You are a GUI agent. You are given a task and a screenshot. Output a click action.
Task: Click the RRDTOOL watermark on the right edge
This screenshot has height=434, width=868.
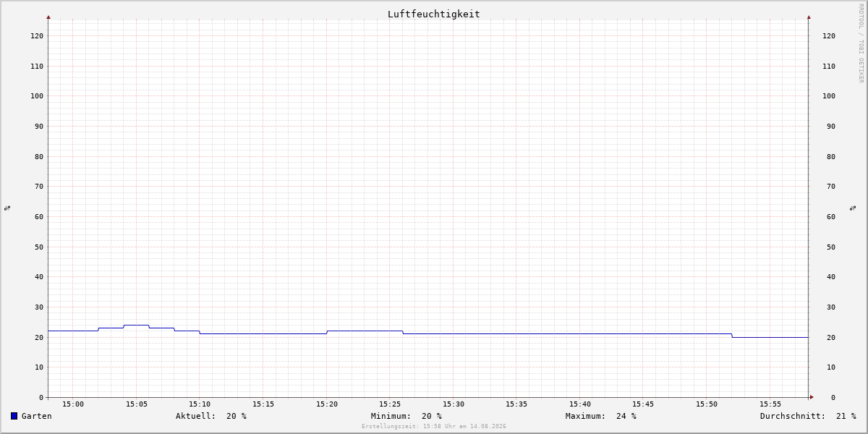861,43
